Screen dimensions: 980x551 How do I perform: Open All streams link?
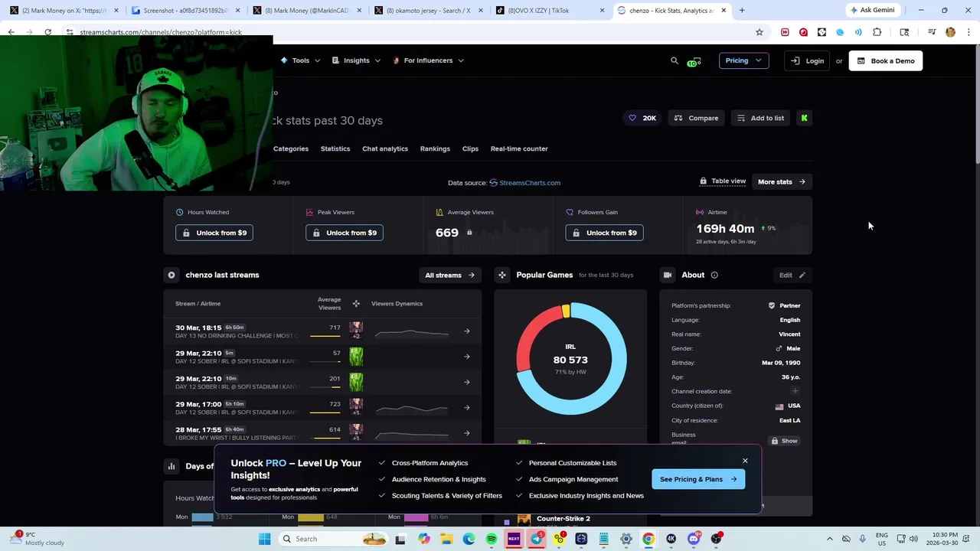tap(449, 275)
